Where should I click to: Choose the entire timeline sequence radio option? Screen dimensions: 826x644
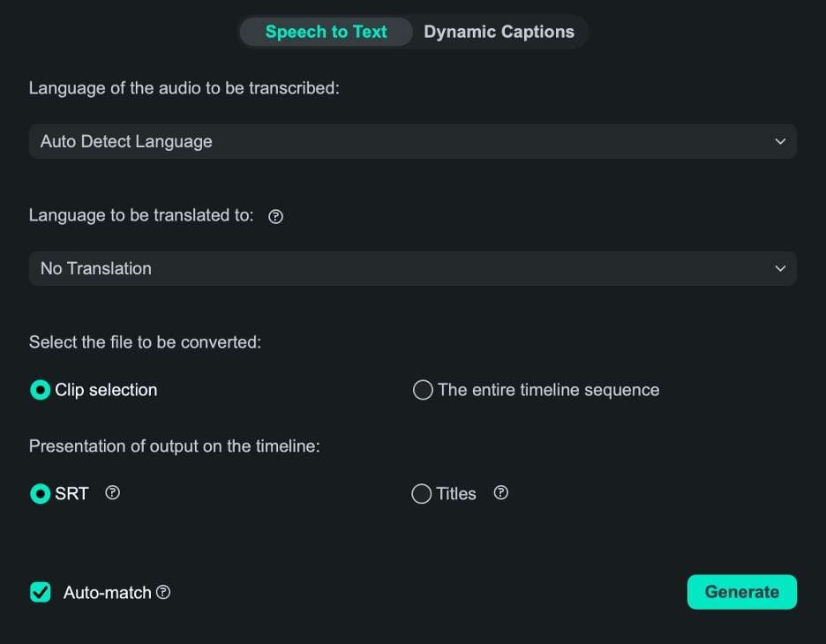click(423, 390)
